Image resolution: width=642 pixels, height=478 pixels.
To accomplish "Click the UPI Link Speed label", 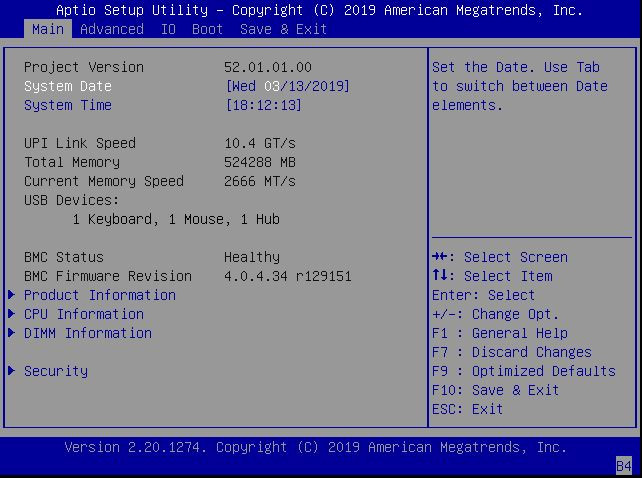I will [x=80, y=143].
